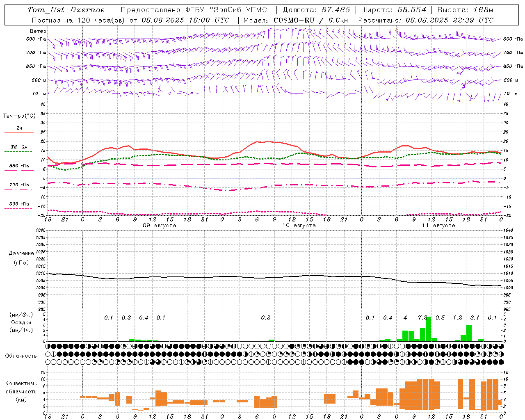Click the station name Tom_Ust-Ozernoe
Viewport: 525px width, 420px height.
click(x=66, y=10)
